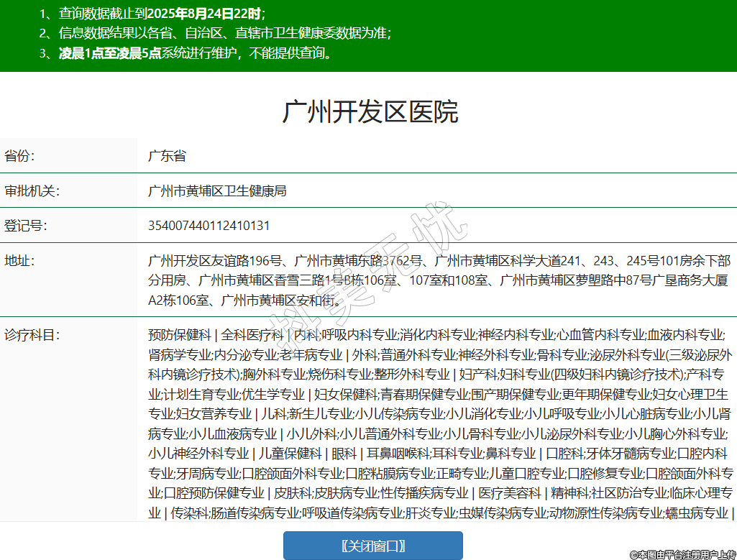Click the 广州市黄埔区卫生健康局 value text
Viewport: 737px width, 560px height.
tap(217, 191)
